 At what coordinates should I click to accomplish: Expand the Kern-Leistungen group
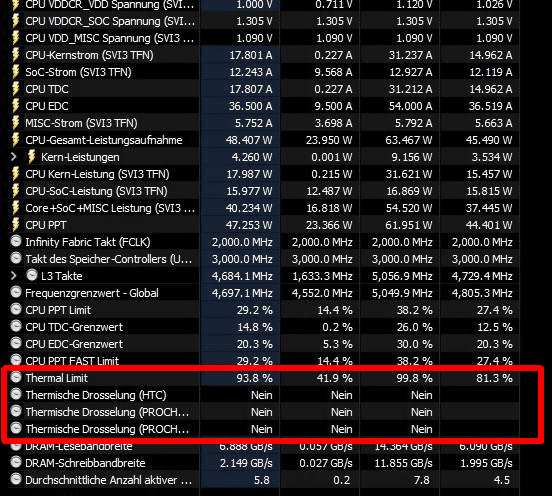click(14, 157)
